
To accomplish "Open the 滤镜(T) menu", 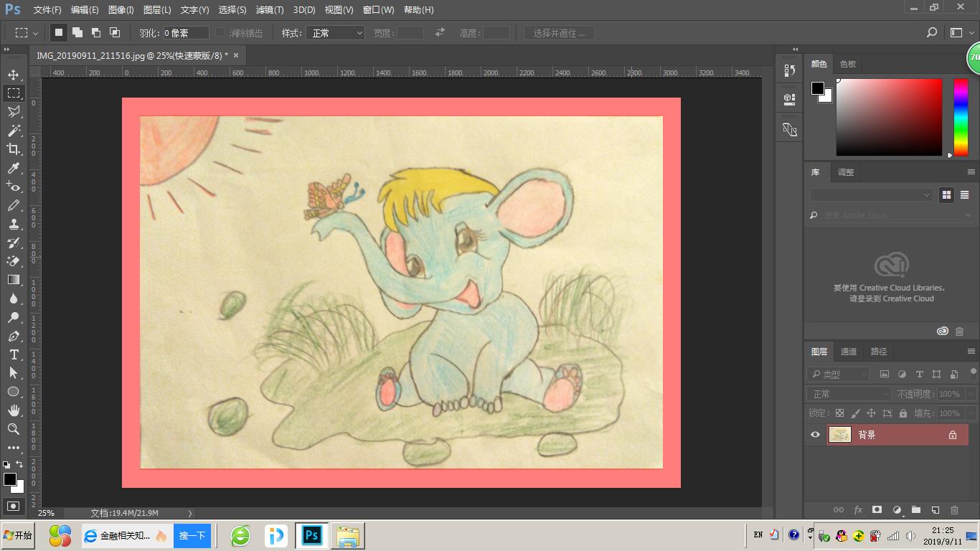I will pyautogui.click(x=270, y=10).
